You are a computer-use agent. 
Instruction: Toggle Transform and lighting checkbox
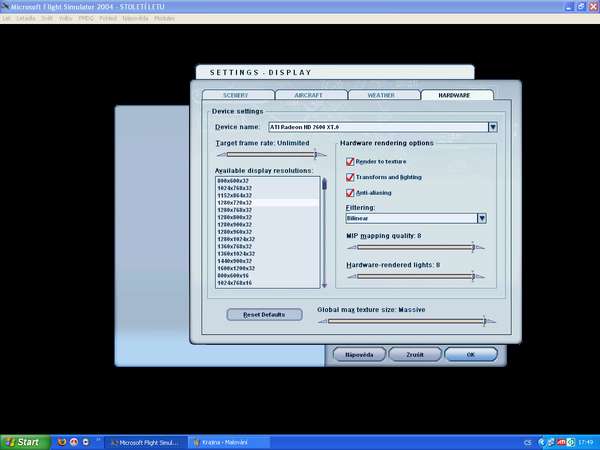pyautogui.click(x=350, y=177)
